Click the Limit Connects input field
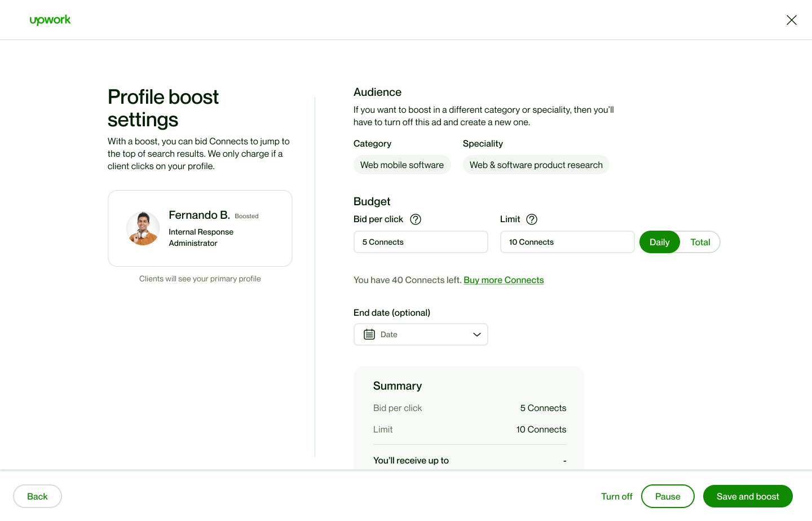This screenshot has height=521, width=812. click(567, 242)
